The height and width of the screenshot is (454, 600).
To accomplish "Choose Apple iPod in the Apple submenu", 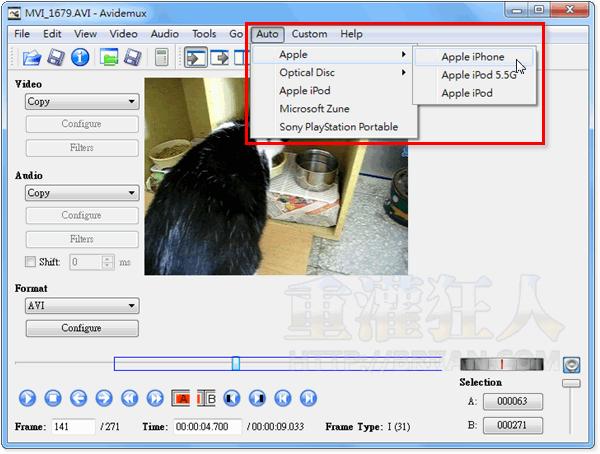I will coord(474,93).
